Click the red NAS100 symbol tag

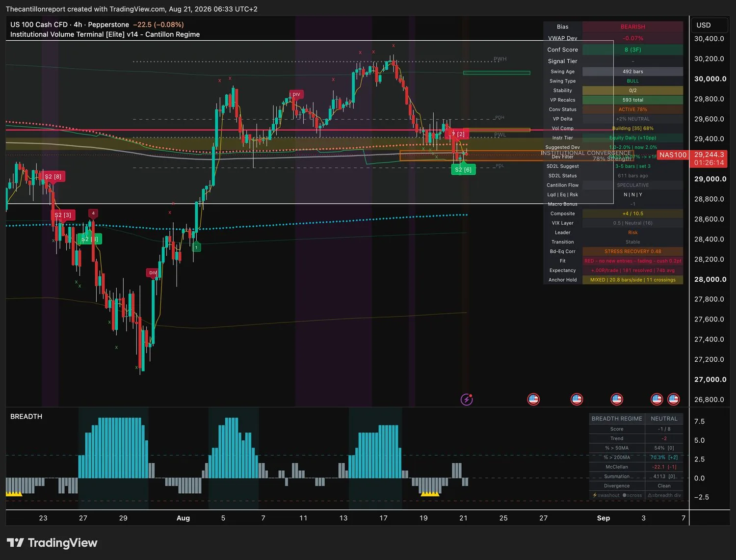pos(673,155)
